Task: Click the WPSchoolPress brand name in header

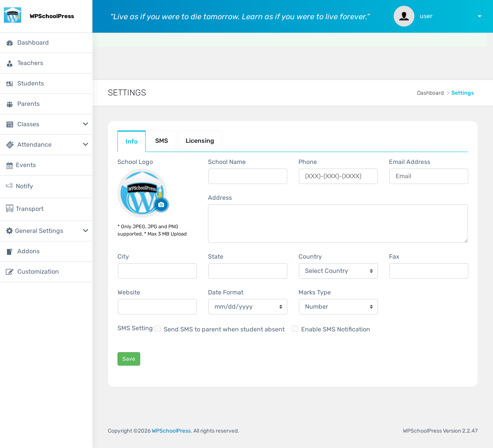Action: 52,16
